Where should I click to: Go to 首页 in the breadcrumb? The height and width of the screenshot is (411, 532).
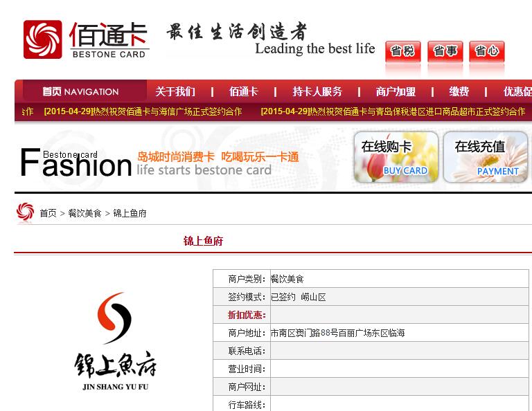point(48,213)
